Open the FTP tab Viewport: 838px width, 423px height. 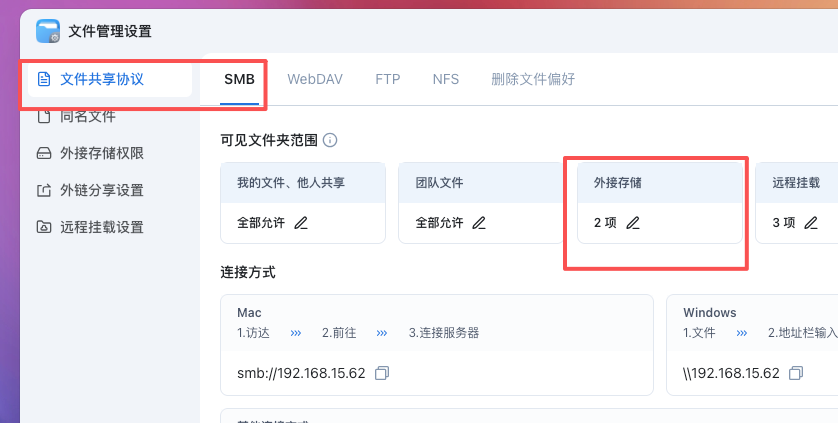pos(388,79)
